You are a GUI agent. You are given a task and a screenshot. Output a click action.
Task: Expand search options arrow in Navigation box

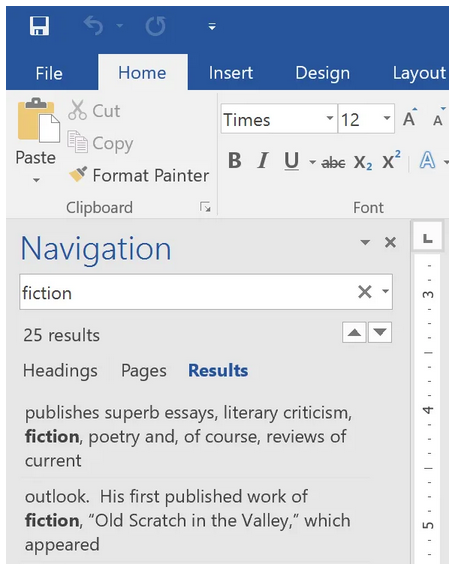click(385, 291)
